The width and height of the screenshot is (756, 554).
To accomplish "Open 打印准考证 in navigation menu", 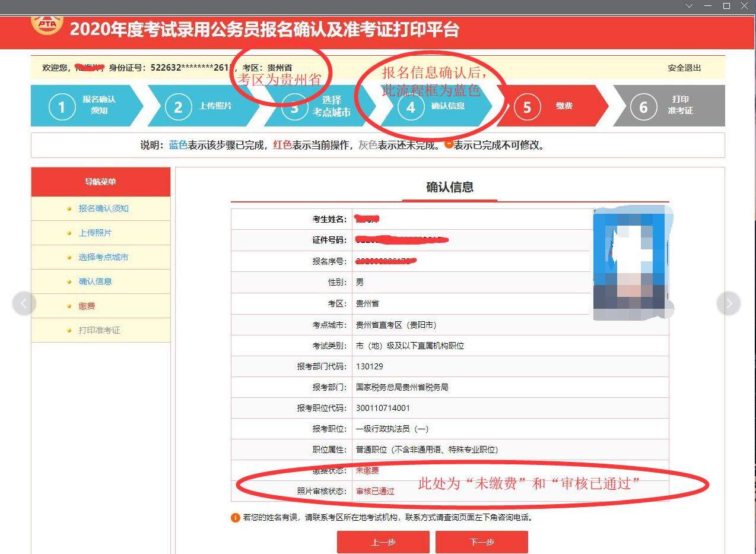I will coord(99,330).
